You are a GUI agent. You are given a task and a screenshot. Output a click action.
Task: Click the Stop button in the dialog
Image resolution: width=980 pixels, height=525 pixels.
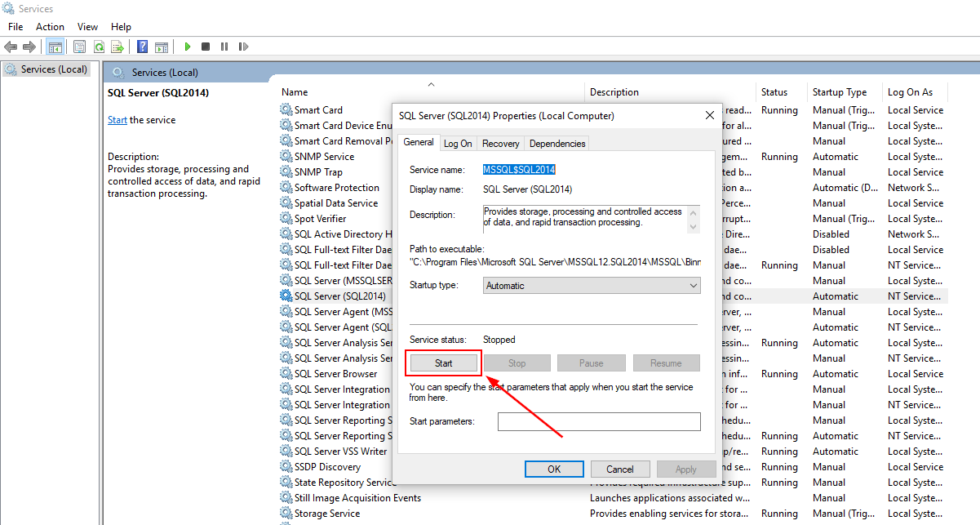[x=517, y=363]
